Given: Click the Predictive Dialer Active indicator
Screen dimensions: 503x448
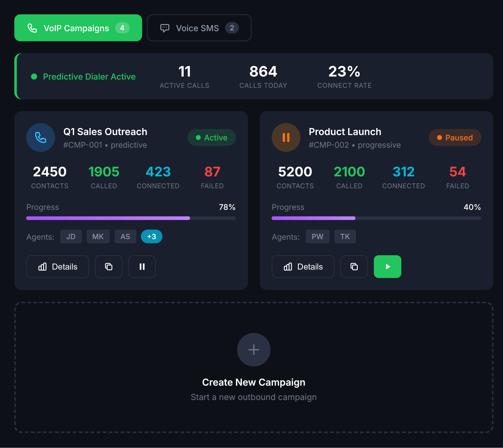Looking at the screenshot, I should point(84,77).
